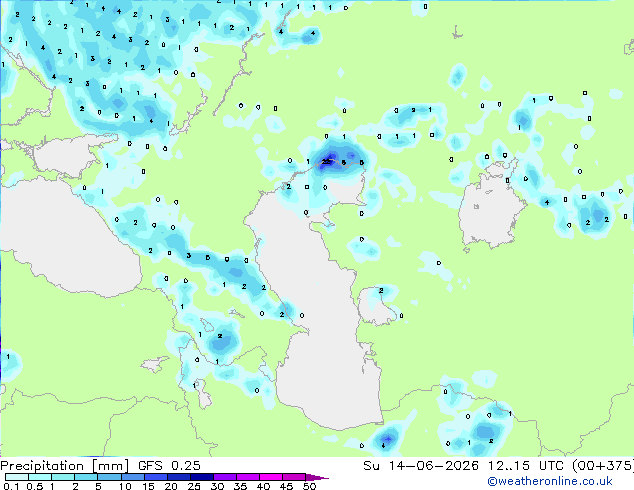634x490 pixels.
Task: Select legend swatch between 10 and 15
Action: [x=133, y=477]
